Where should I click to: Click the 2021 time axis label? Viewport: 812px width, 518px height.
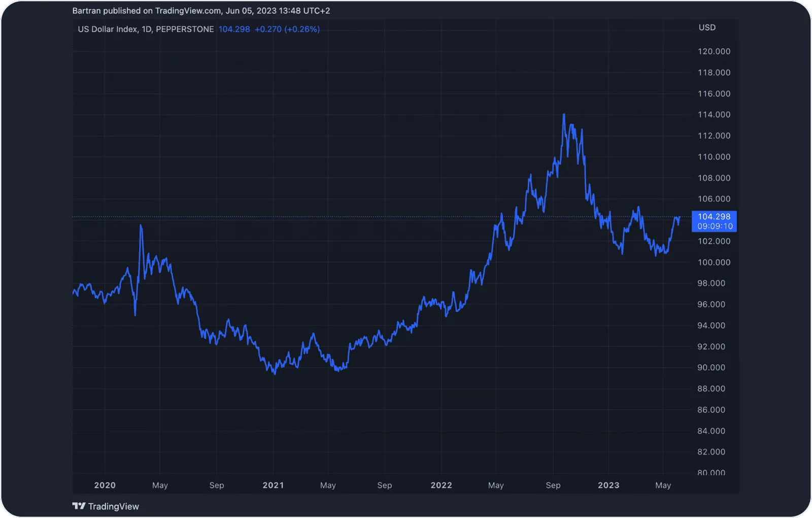(x=273, y=485)
